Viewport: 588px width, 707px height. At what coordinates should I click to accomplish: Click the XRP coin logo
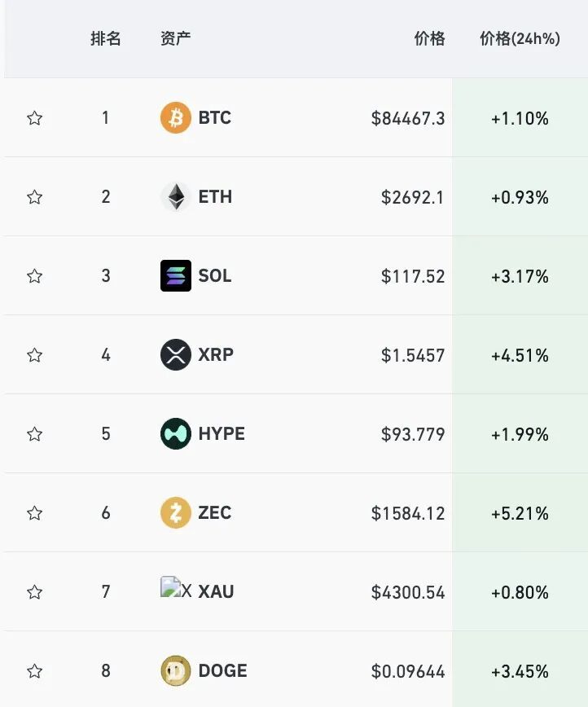(176, 354)
